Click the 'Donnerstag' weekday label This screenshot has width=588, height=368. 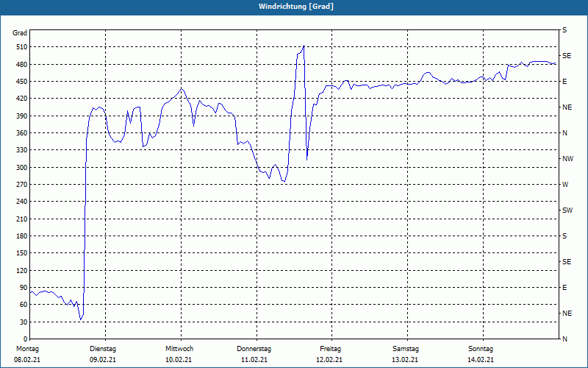tap(254, 349)
